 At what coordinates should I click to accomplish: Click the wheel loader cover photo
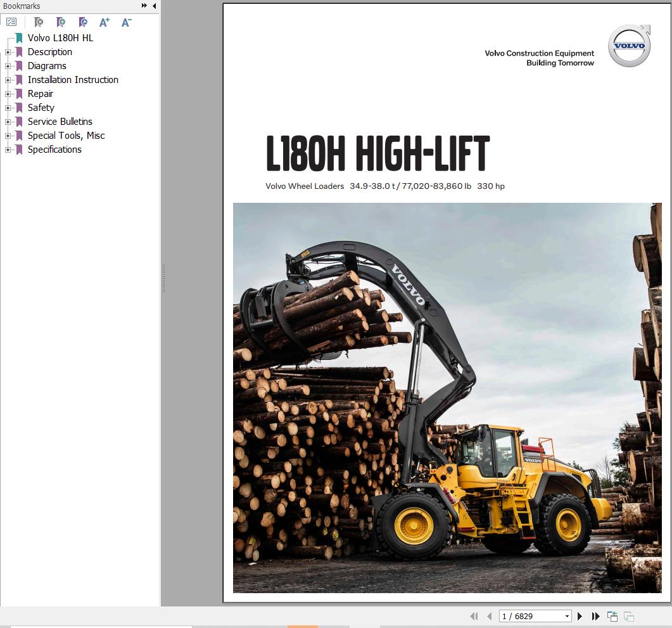447,398
